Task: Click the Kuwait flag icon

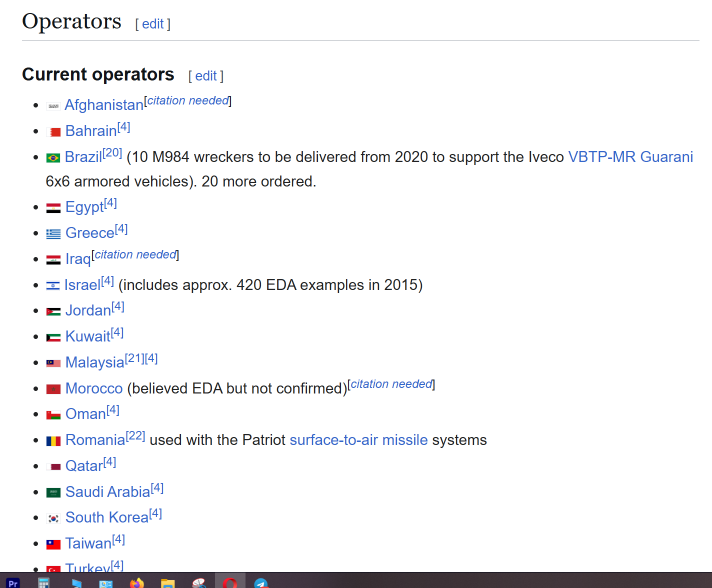Action: 53,337
